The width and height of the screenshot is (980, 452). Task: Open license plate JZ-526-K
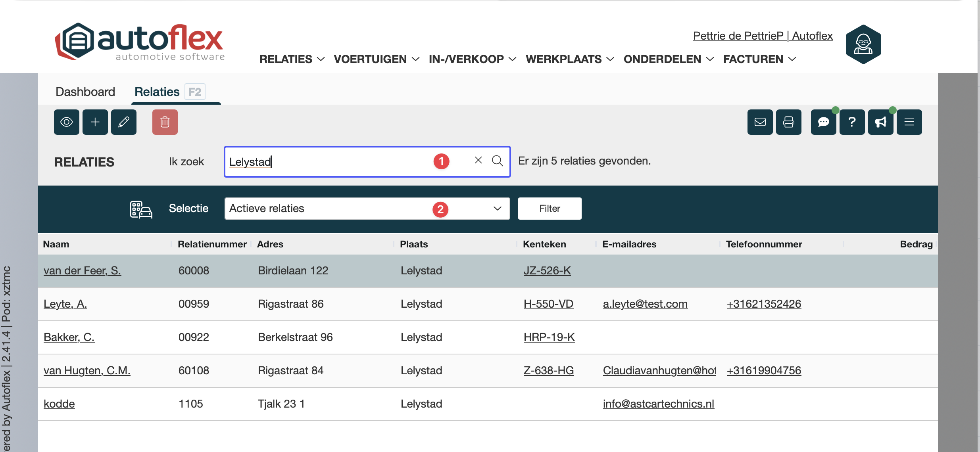pos(547,270)
